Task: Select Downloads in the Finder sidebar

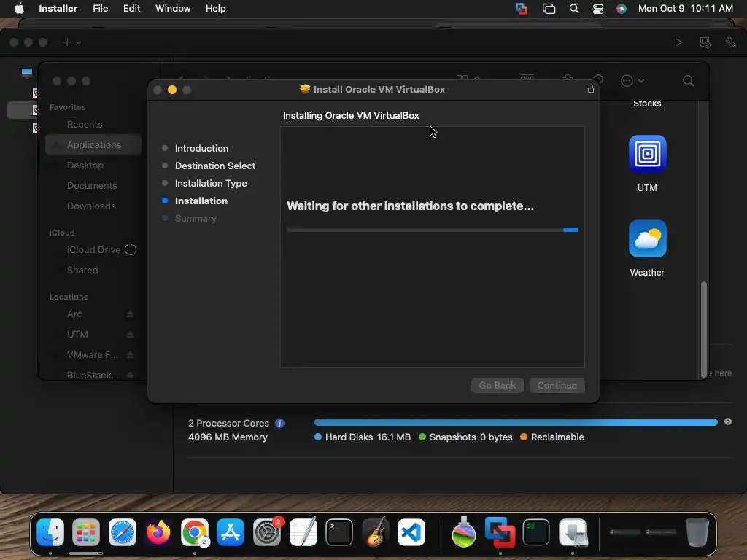Action: (93, 206)
